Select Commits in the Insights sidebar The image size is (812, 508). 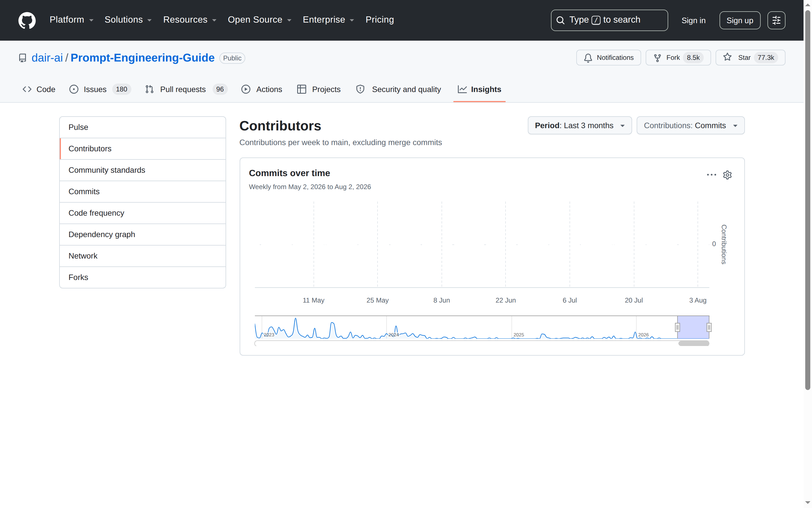[x=143, y=192]
